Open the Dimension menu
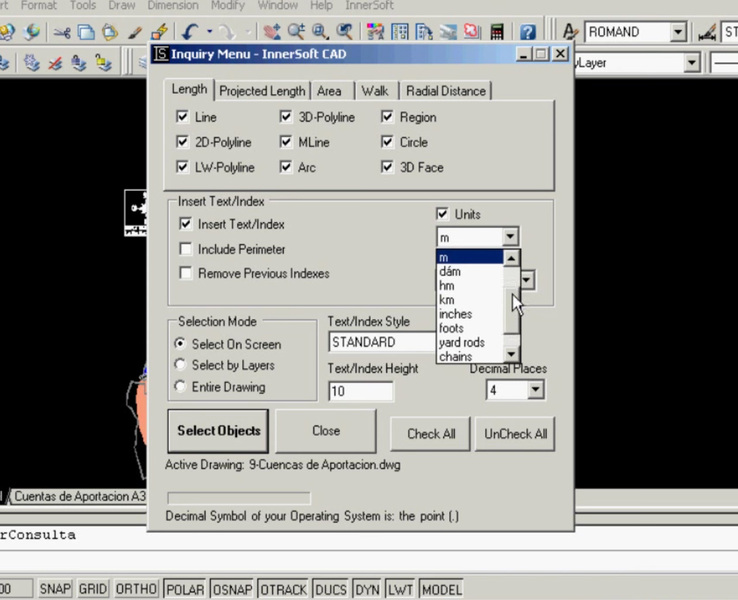Image resolution: width=738 pixels, height=600 pixels. pos(173,6)
